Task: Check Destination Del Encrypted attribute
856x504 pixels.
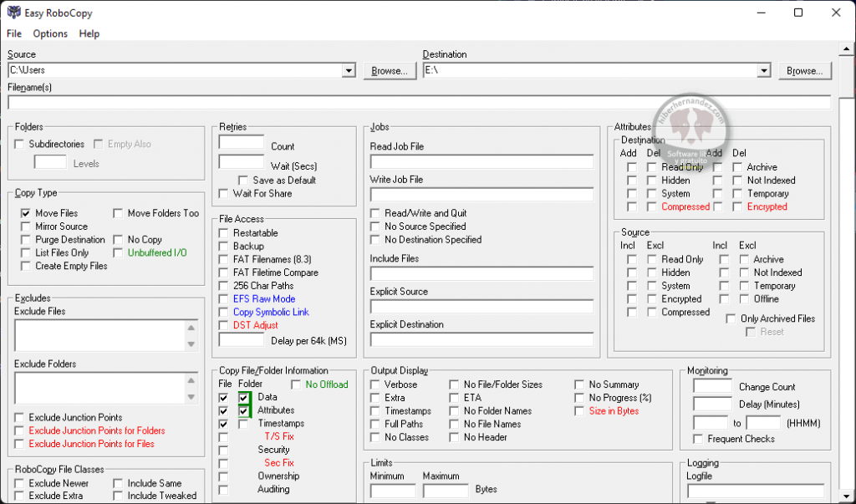Action: click(x=737, y=207)
